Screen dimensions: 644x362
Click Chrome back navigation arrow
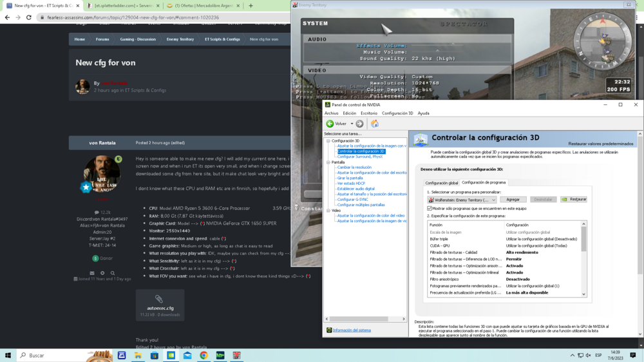pyautogui.click(x=7, y=17)
